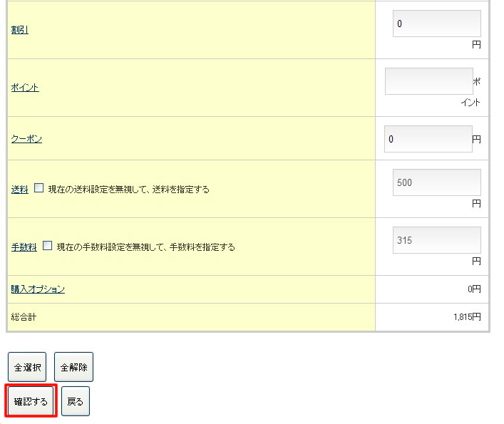
Task: Open the 購入オプション link
Action: (x=38, y=289)
